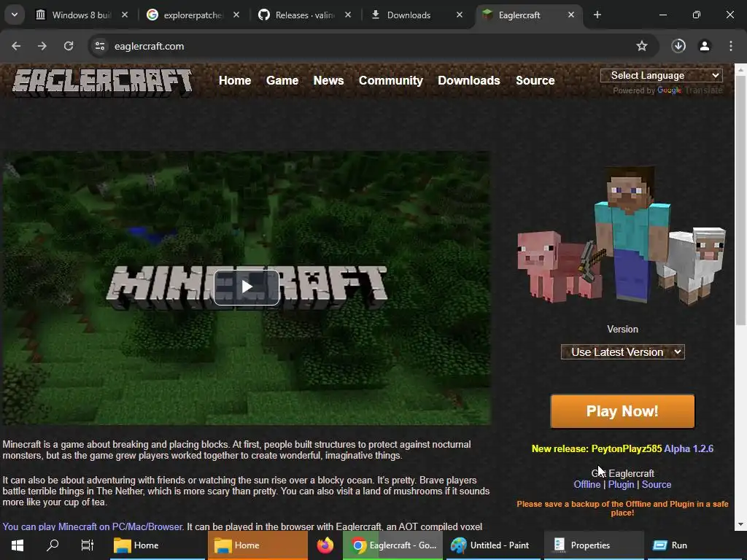747x560 pixels.
Task: Open the Community nav item
Action: click(x=391, y=80)
